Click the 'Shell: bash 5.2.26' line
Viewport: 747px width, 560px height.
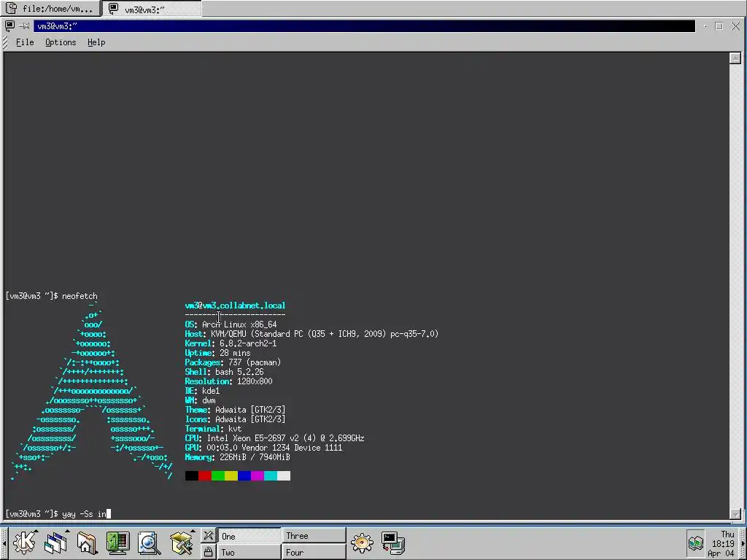tap(225, 373)
